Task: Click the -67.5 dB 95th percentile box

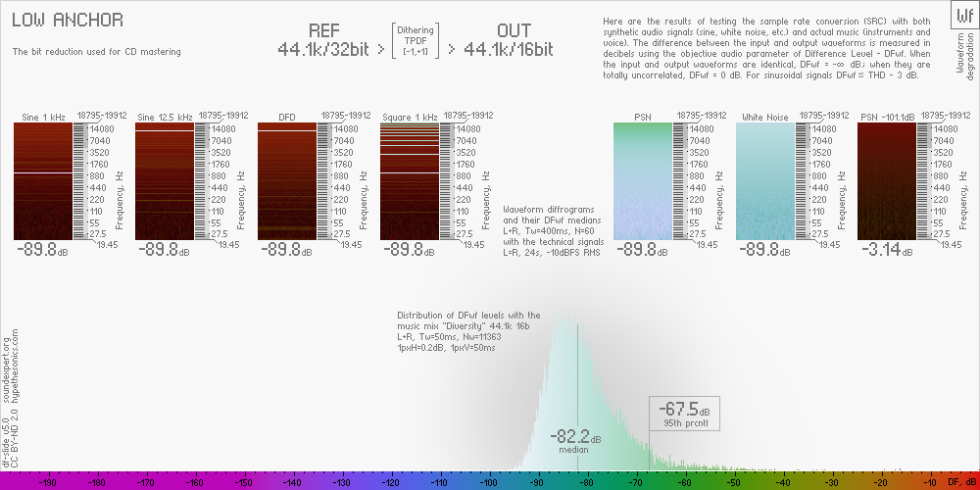Action: (684, 413)
